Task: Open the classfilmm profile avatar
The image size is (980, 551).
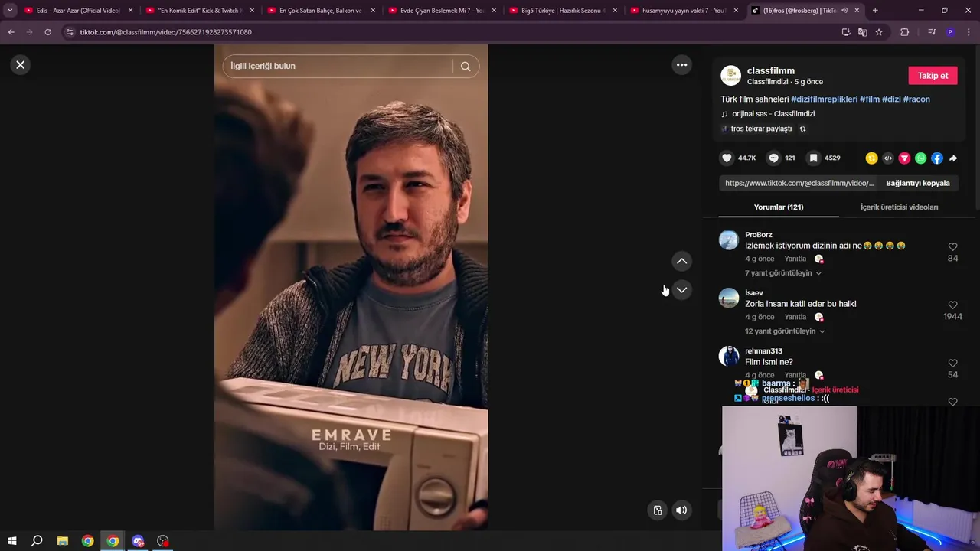Action: pos(730,75)
